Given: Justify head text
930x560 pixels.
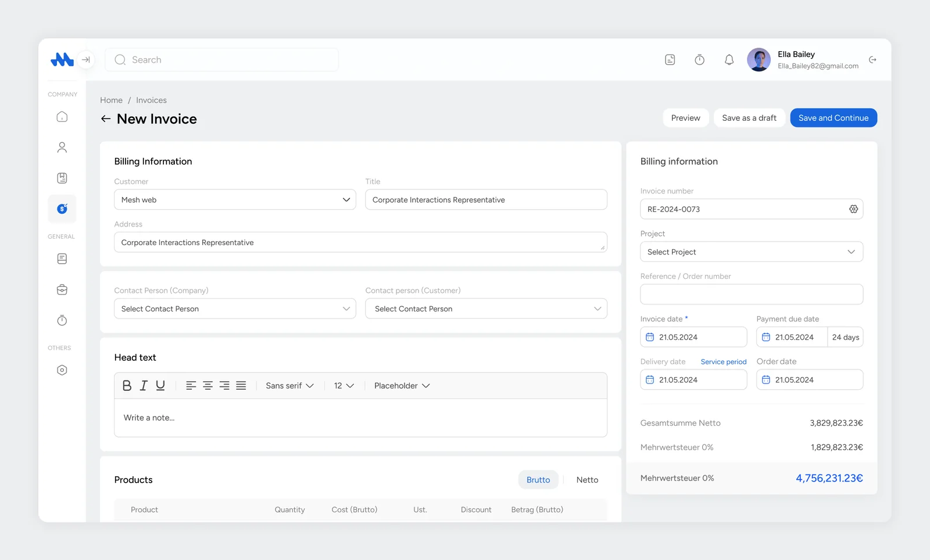Looking at the screenshot, I should [241, 386].
